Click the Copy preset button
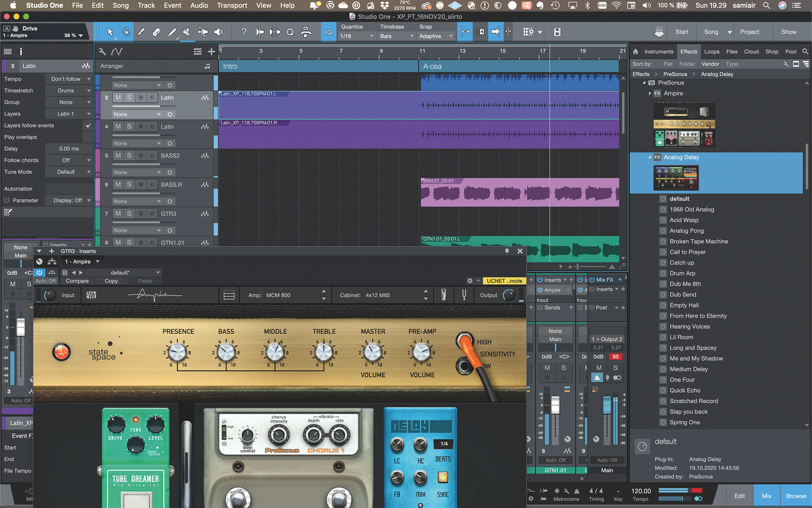 pyautogui.click(x=111, y=281)
